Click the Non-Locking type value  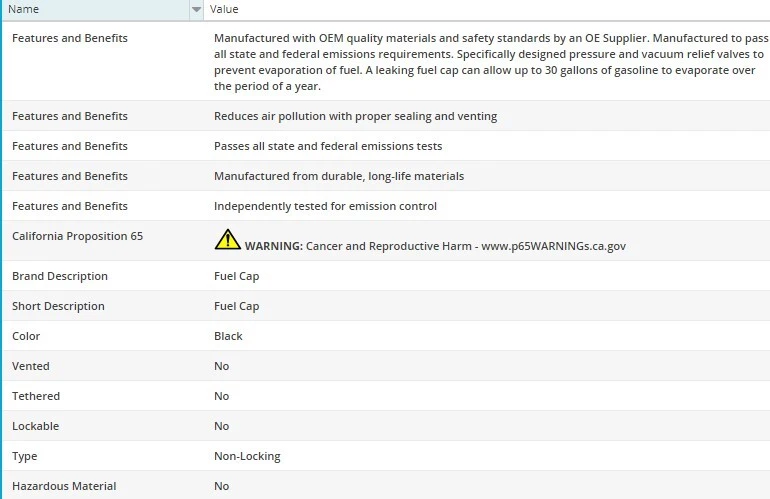[247, 456]
